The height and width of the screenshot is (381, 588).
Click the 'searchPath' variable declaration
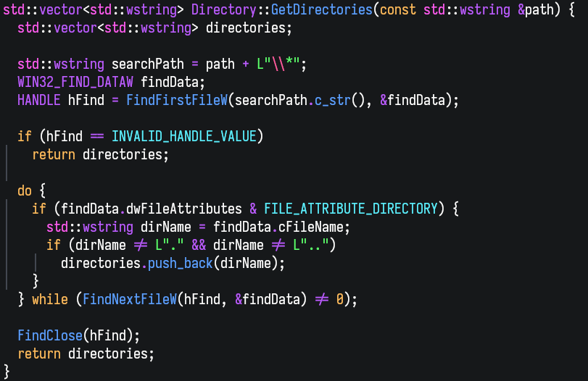click(x=148, y=64)
